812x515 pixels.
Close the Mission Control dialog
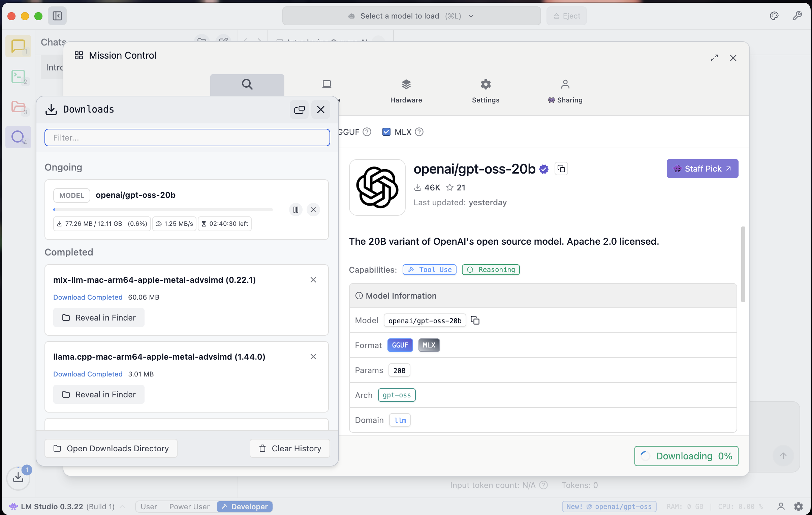(x=733, y=58)
